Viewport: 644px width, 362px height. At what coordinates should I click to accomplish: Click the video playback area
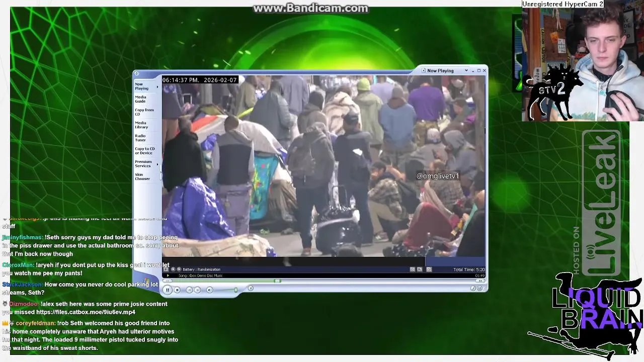pos(324,166)
